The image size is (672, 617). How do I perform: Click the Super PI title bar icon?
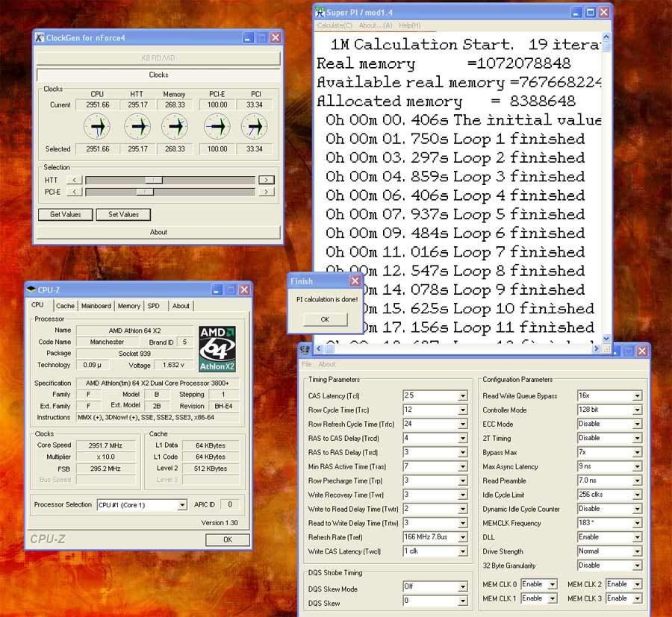tap(320, 13)
